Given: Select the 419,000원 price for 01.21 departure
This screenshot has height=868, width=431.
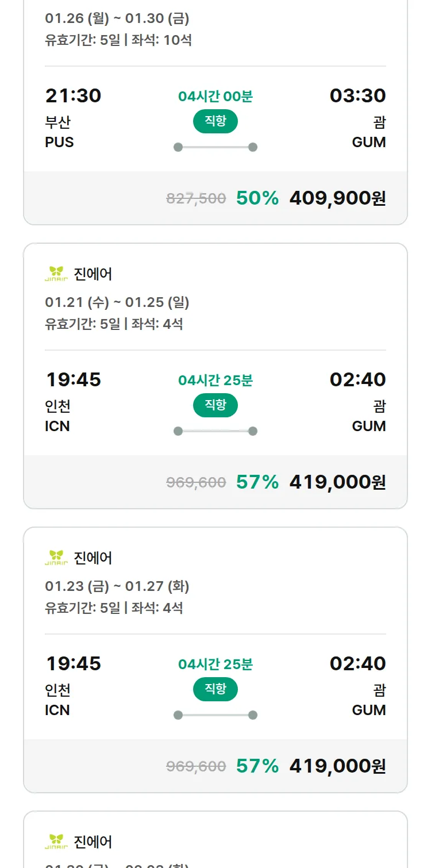Looking at the screenshot, I should [x=337, y=482].
